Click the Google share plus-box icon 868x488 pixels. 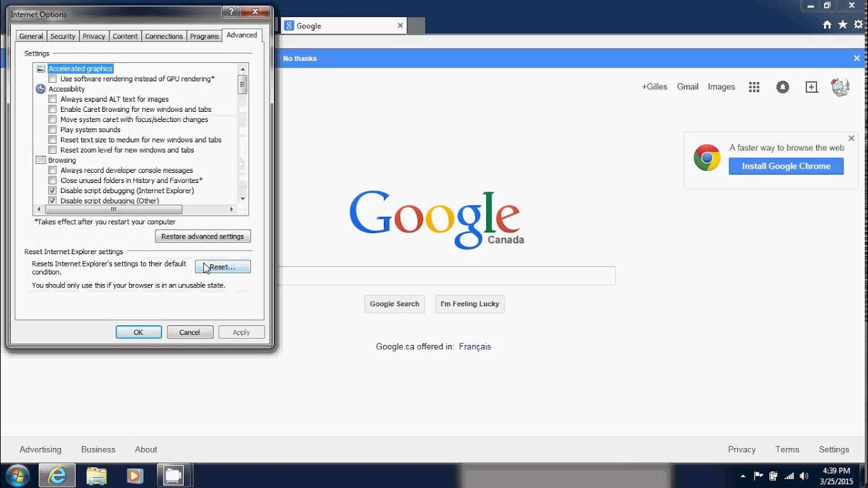pos(811,87)
